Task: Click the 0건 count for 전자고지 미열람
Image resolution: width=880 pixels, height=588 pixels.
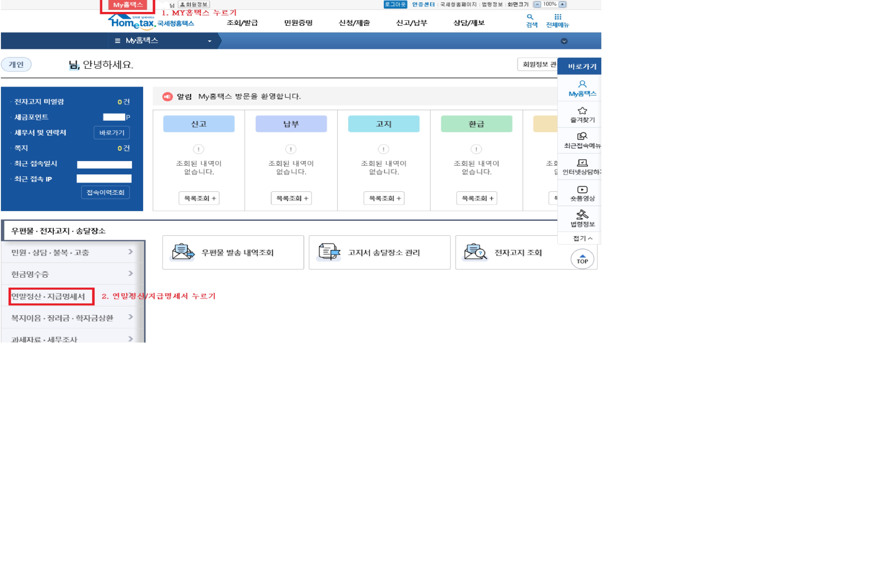Action: (x=123, y=102)
